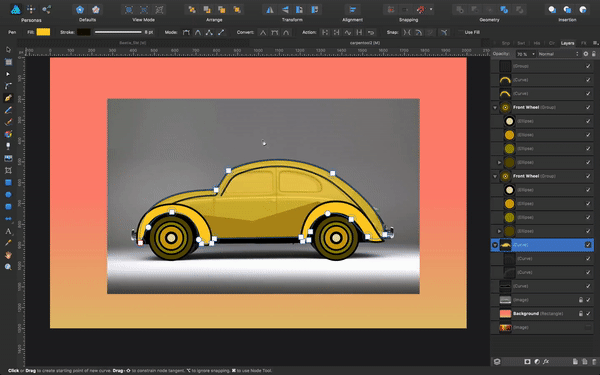Click the Reverse Curves action icon
The image size is (600, 375).
[x=371, y=33]
